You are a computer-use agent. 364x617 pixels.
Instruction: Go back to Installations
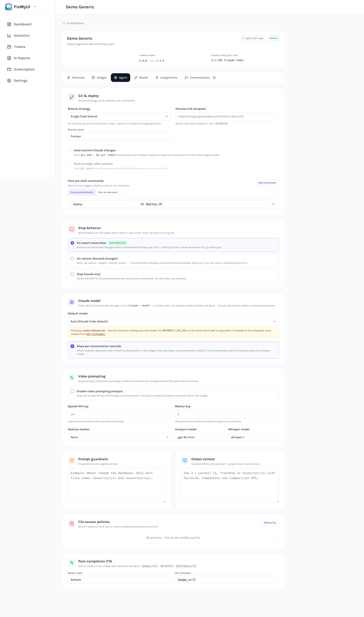click(75, 23)
